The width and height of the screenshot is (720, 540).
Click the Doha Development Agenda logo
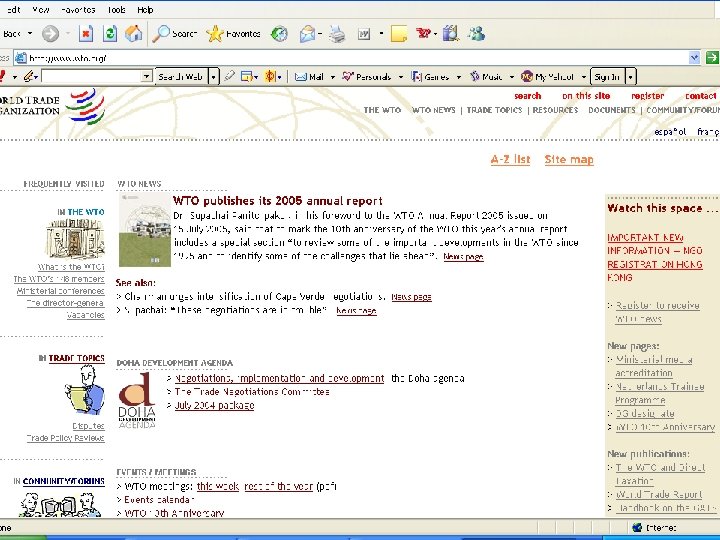[137, 400]
